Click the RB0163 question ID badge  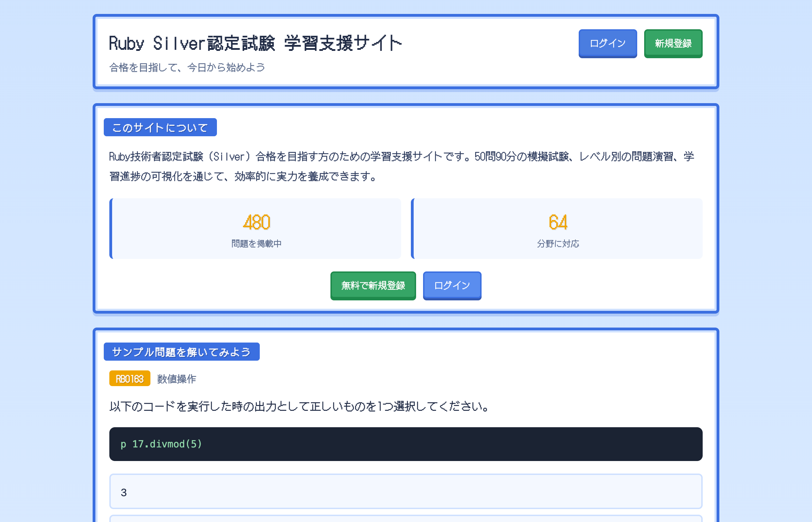[130, 378]
